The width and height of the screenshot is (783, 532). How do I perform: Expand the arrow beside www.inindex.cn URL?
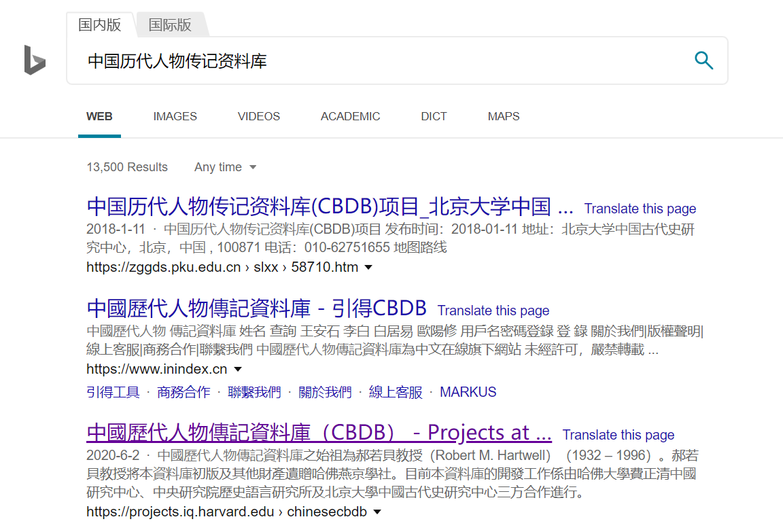tap(238, 370)
